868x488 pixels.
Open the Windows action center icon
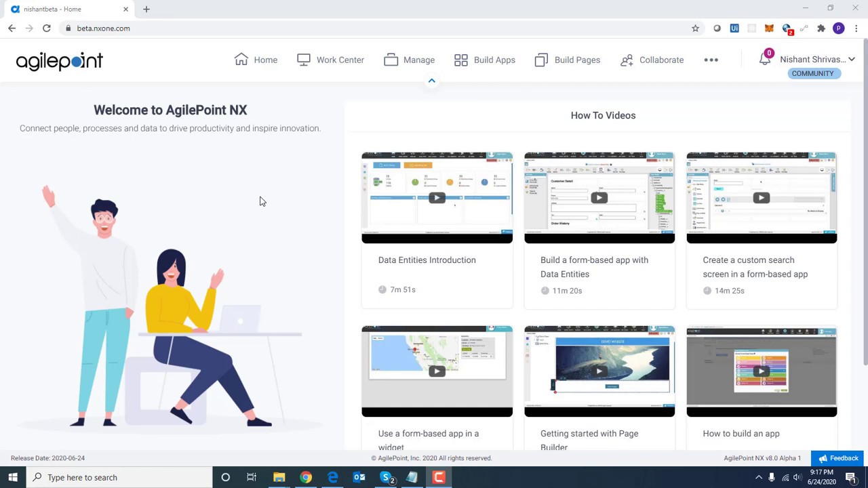point(850,477)
